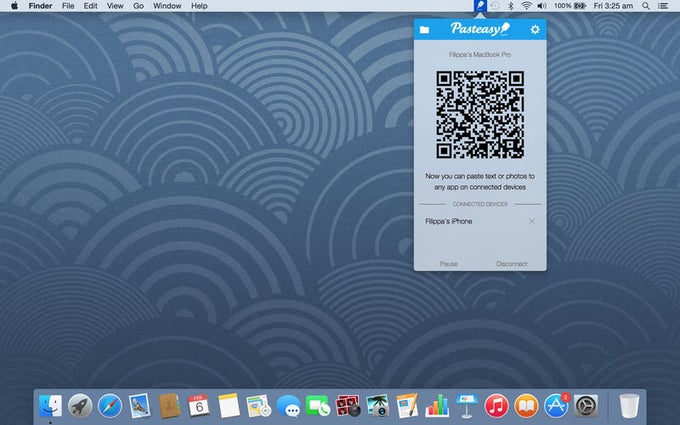Open iBooks in the Dock
Viewport: 680px width, 425px height.
(526, 406)
